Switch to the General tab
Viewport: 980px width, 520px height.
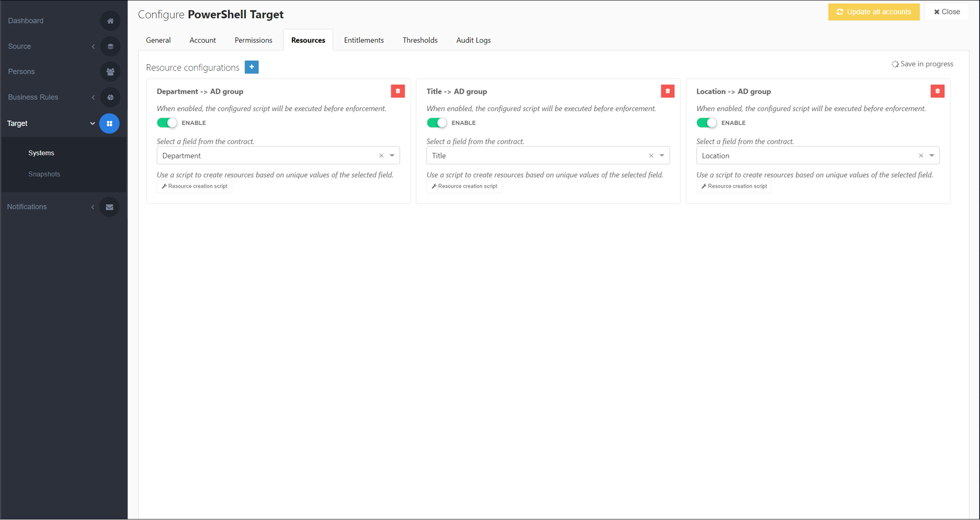pyautogui.click(x=158, y=40)
